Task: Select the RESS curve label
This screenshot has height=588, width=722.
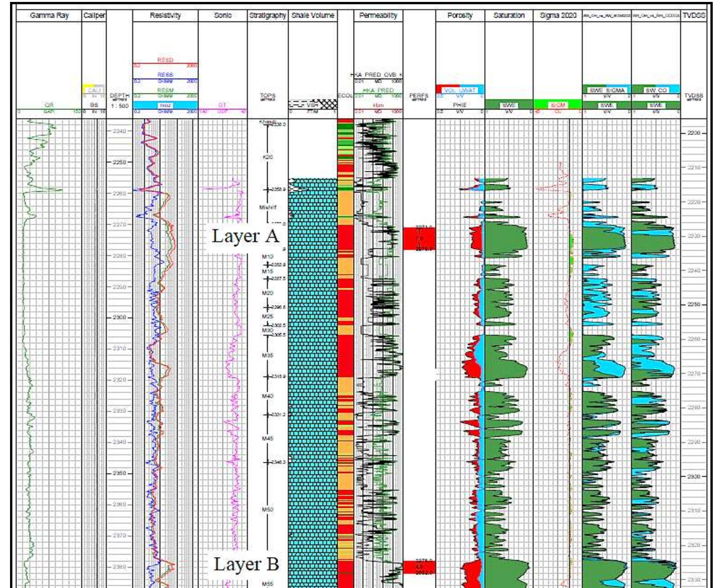Action: pos(165,75)
